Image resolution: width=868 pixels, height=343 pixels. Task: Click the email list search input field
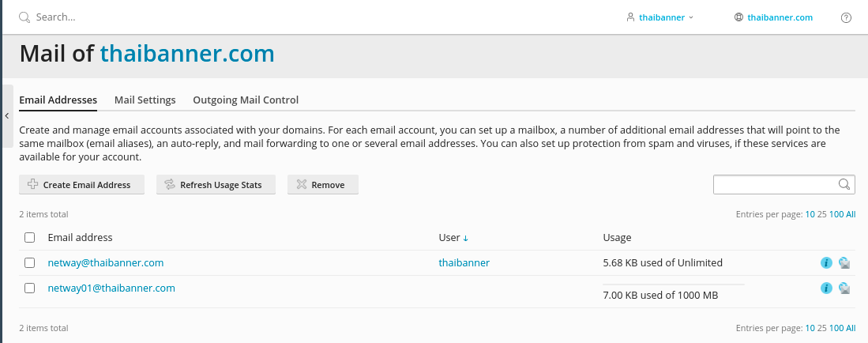pyautogui.click(x=776, y=184)
